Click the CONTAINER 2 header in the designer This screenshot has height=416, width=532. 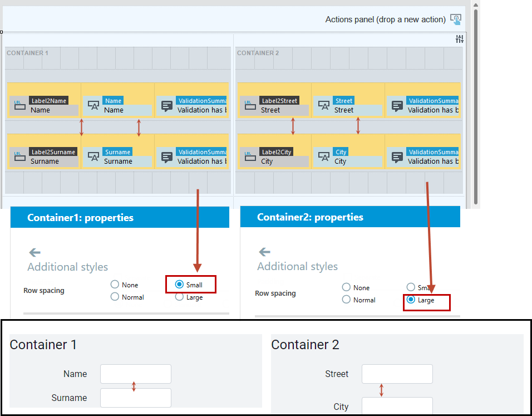258,53
